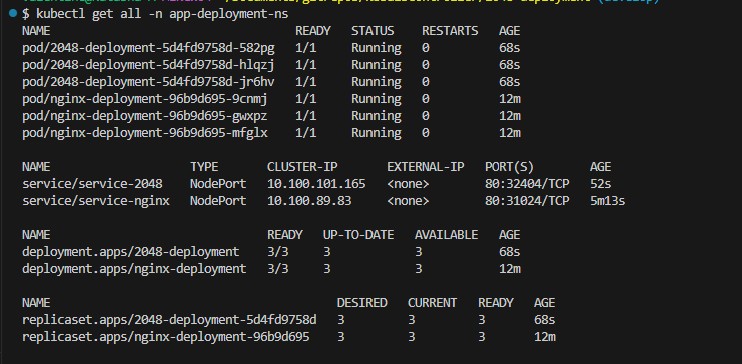Click deployment.apps/2048-deployment name
This screenshot has width=742, height=364.
[131, 252]
